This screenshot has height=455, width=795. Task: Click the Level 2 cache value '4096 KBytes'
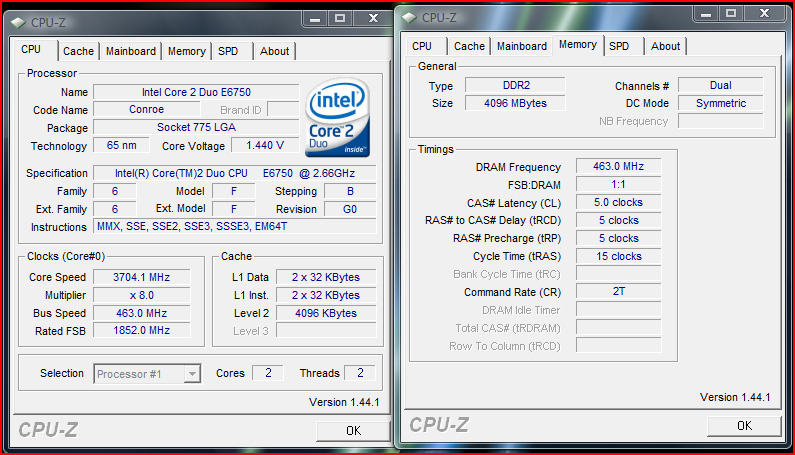326,313
